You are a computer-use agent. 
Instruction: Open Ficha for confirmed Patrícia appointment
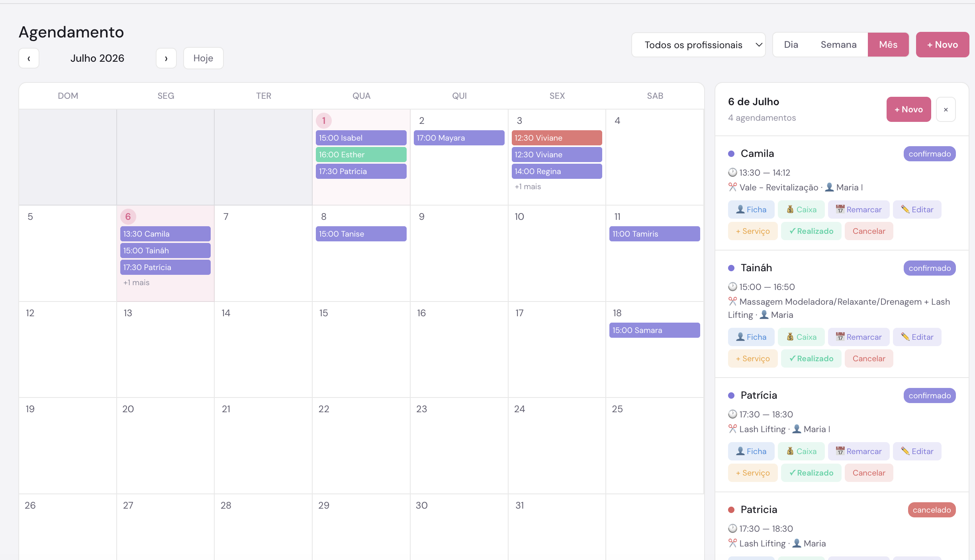pyautogui.click(x=751, y=451)
